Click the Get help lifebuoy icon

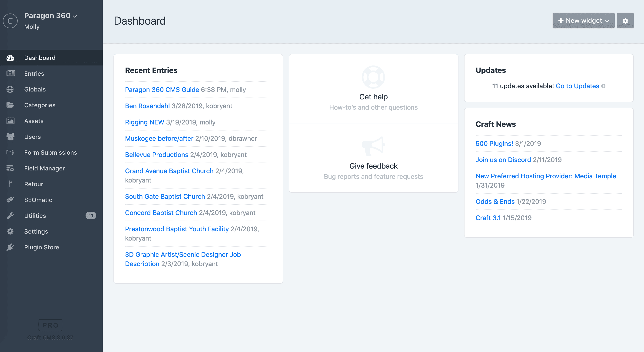point(373,77)
